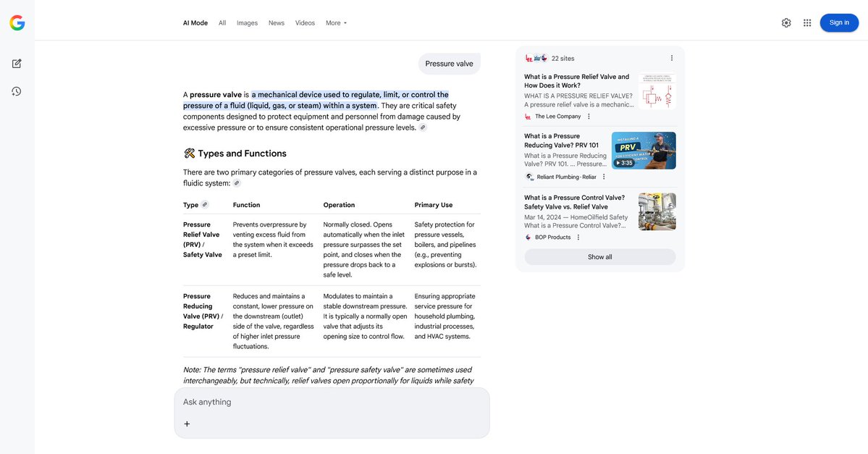This screenshot has width=868, height=454.
Task: Open the three-dot menu for 22 sites
Action: 672,58
